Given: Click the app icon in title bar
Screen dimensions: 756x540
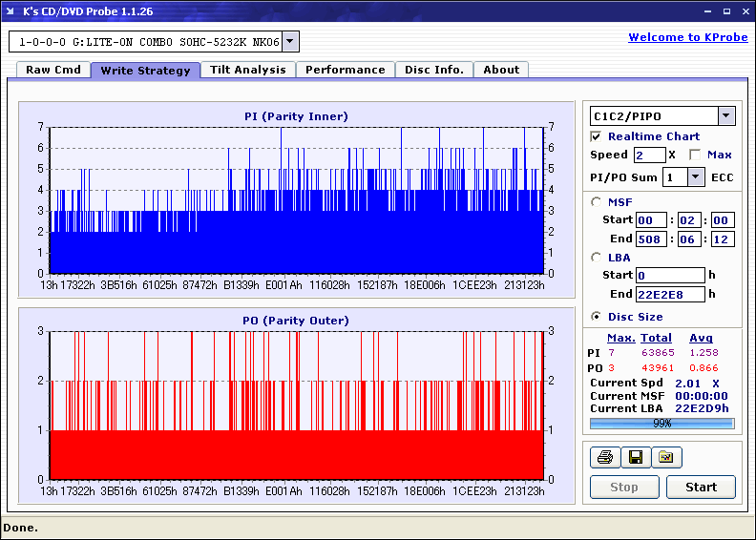Looking at the screenshot, I should click(10, 10).
